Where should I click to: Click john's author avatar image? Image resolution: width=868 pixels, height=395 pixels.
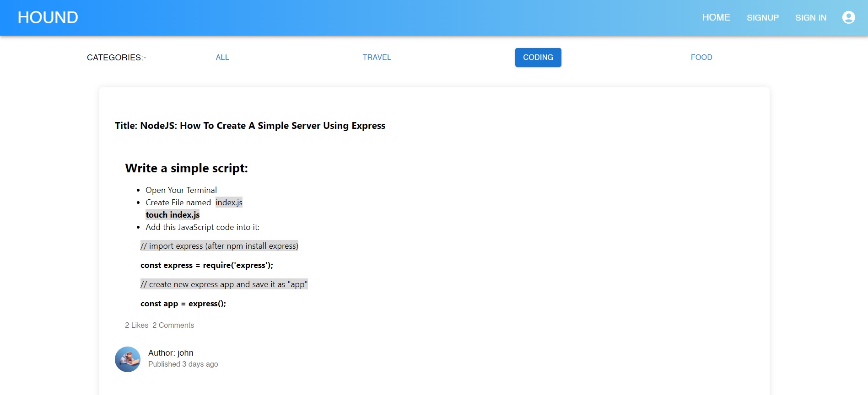pos(128,359)
